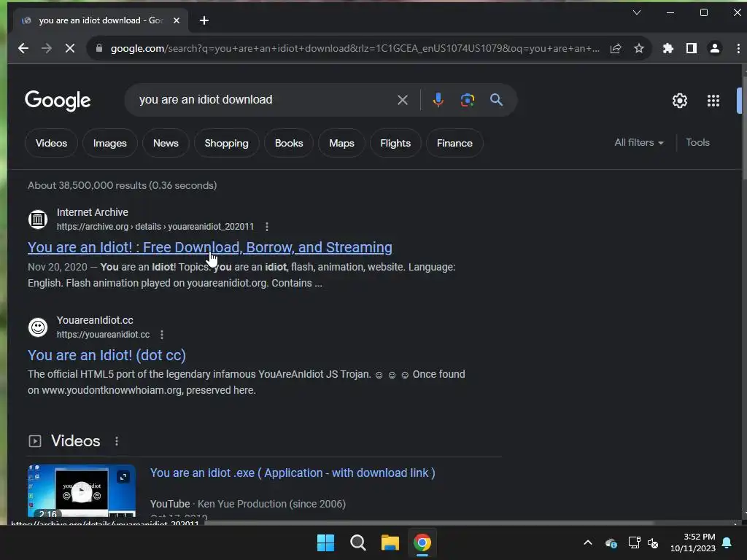
Task: Open Chrome's three-dot menu
Action: pyautogui.click(x=738, y=48)
